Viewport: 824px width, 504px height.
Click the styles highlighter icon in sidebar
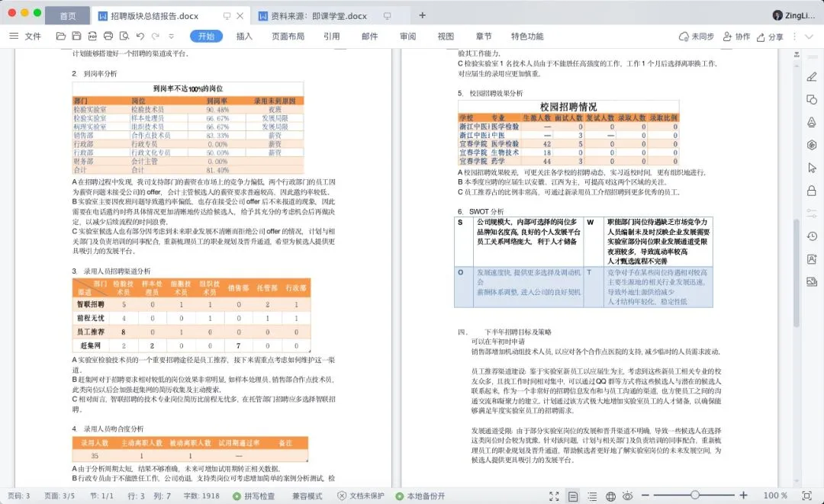point(812,122)
